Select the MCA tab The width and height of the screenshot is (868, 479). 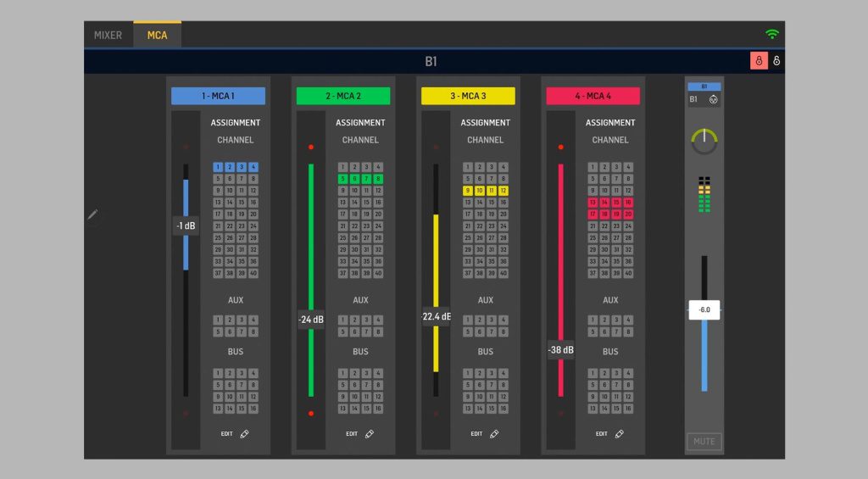pos(157,36)
